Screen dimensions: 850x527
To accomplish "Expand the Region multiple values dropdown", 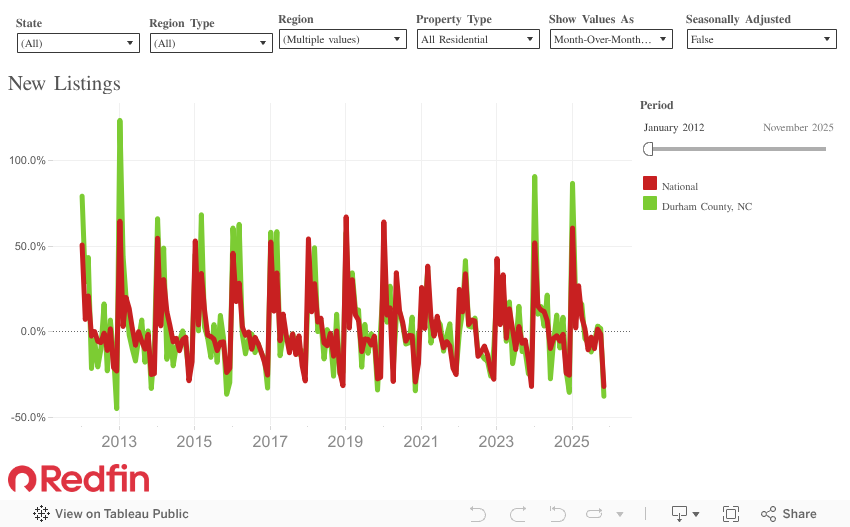I will [343, 39].
